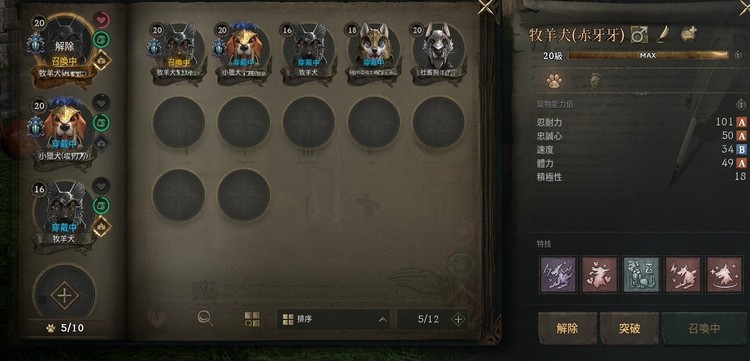This screenshot has width=750, height=361.
Task: Select the teal hourglass skill icon
Action: coord(641,274)
